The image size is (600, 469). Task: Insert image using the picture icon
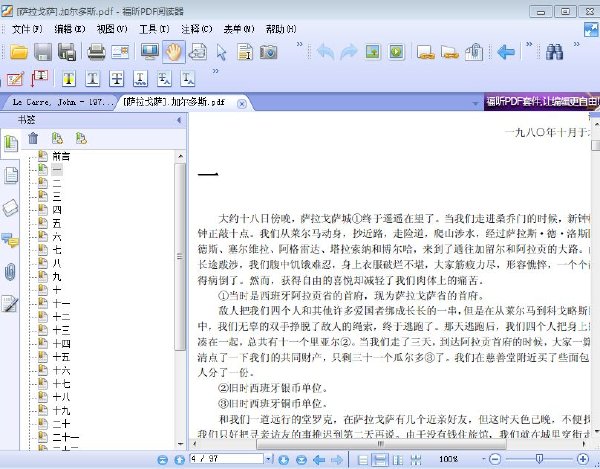(373, 52)
